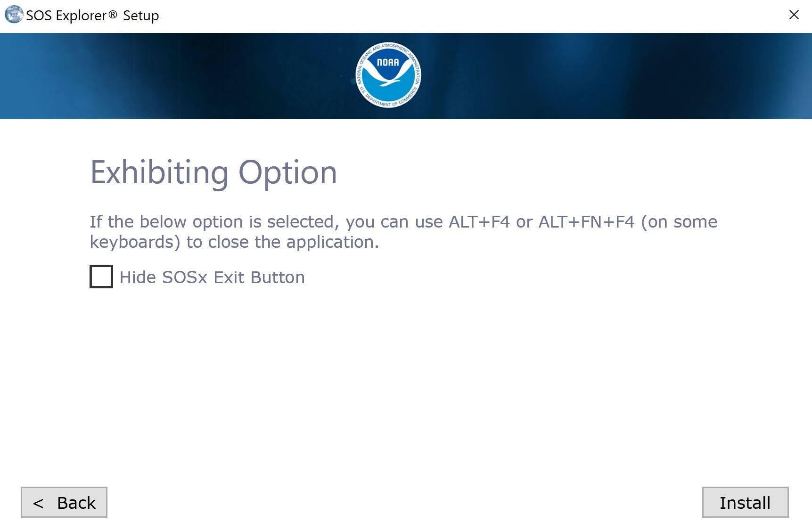Click the SOS Explorer globe icon in title bar
812x530 pixels.
(x=14, y=15)
